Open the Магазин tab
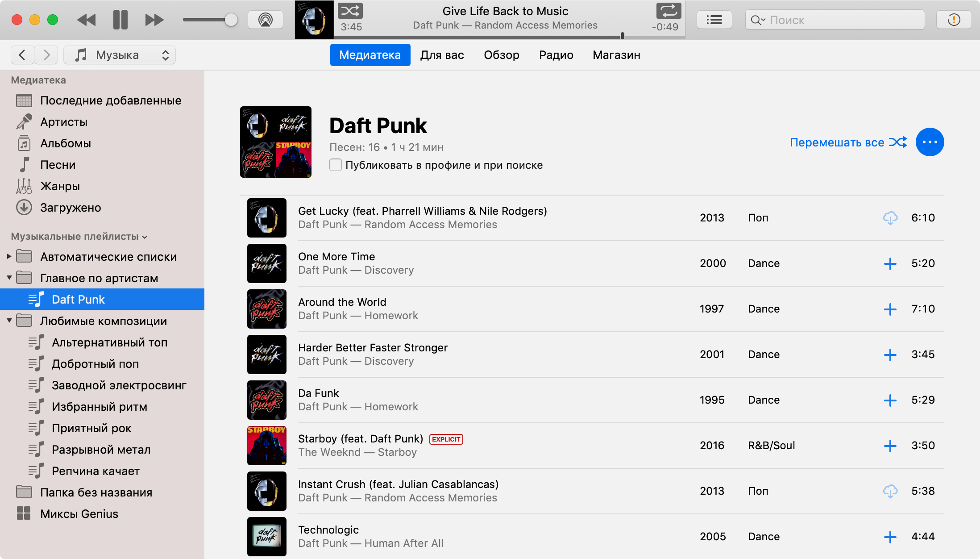Viewport: 980px width, 559px height. 616,55
